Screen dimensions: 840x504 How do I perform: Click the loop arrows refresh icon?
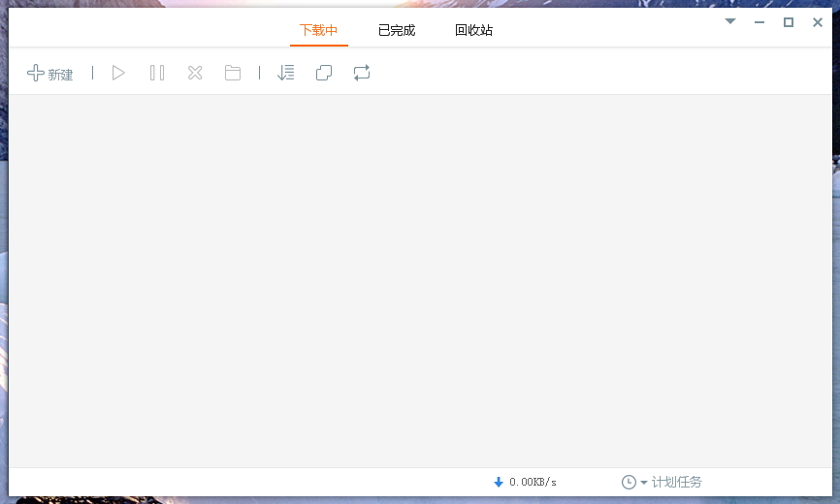point(362,73)
